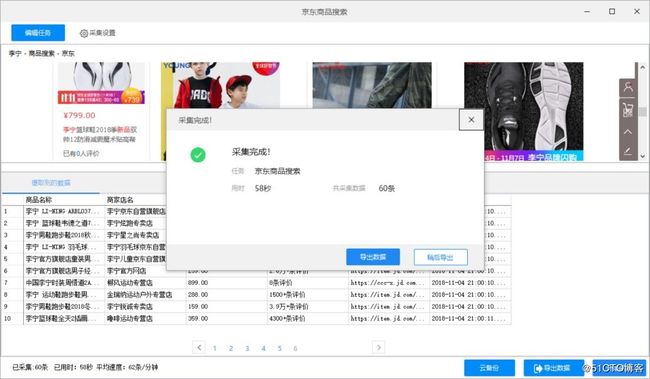This screenshot has height=379, width=650.
Task: Click shop name 金瑞纳运动户外专营店
Action: coord(139,295)
